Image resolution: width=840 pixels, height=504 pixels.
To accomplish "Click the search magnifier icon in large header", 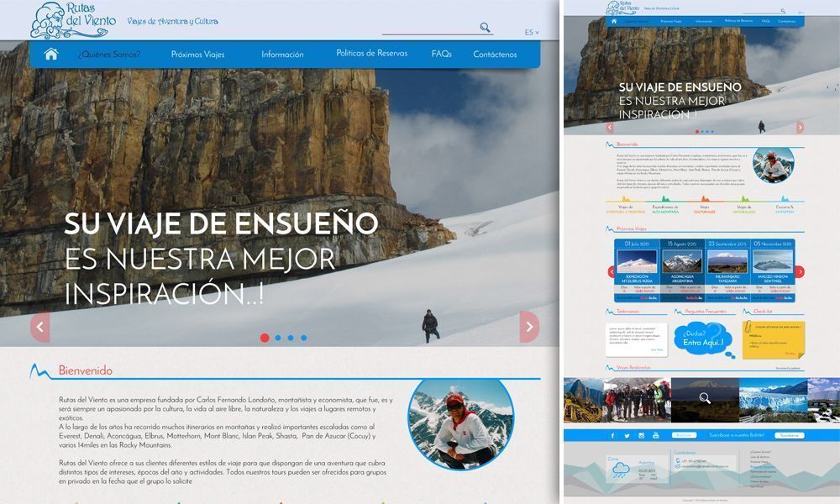I will tap(485, 28).
